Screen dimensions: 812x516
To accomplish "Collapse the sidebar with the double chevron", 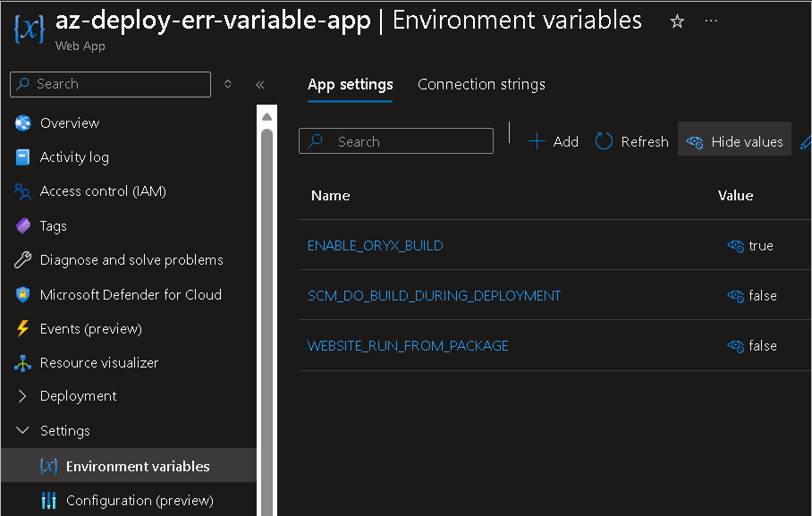I will (x=260, y=84).
